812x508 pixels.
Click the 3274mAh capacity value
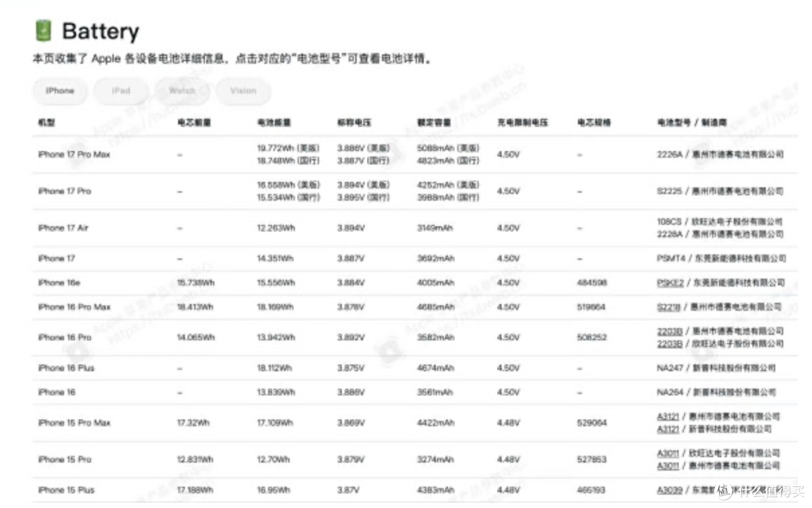point(435,459)
